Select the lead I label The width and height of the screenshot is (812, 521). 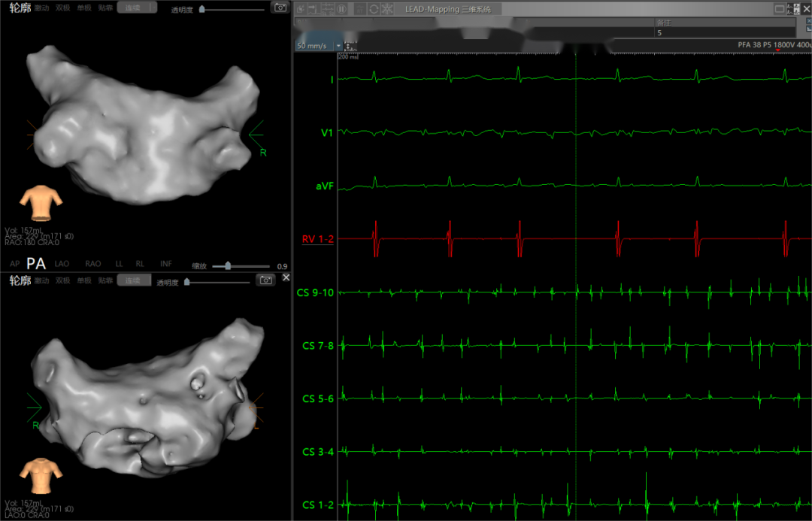coord(332,80)
